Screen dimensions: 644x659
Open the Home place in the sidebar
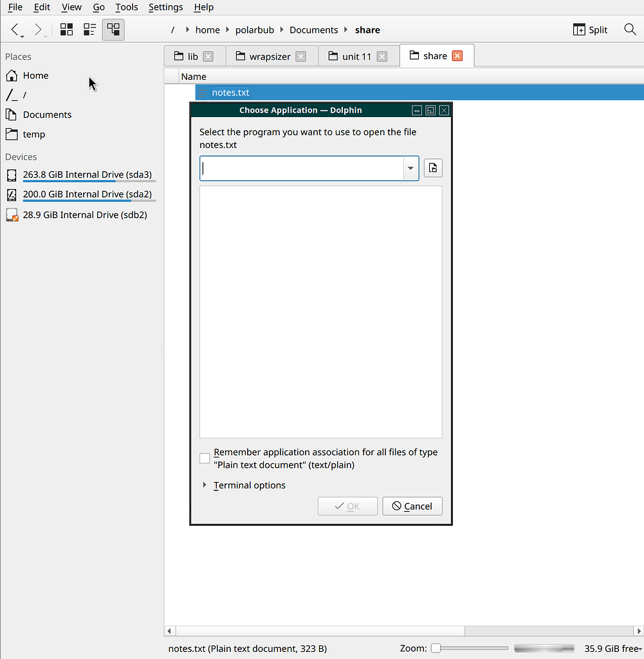[x=35, y=75]
